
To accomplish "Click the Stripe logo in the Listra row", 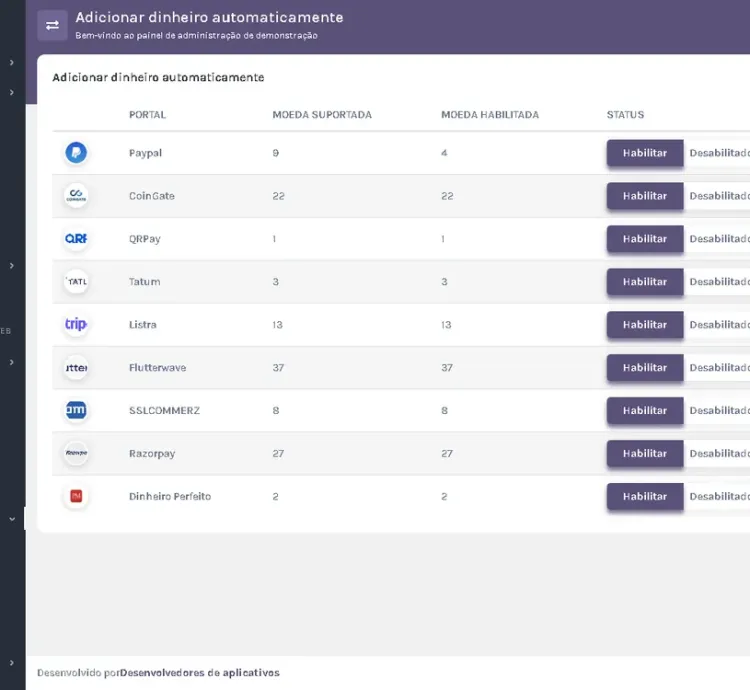I will tap(76, 325).
